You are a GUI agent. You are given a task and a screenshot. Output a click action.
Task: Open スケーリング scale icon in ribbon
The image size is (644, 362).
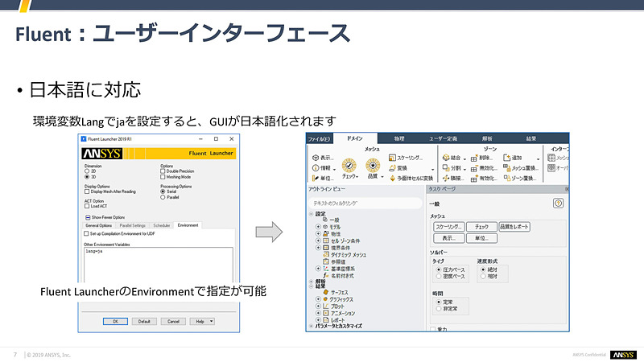pyautogui.click(x=392, y=158)
